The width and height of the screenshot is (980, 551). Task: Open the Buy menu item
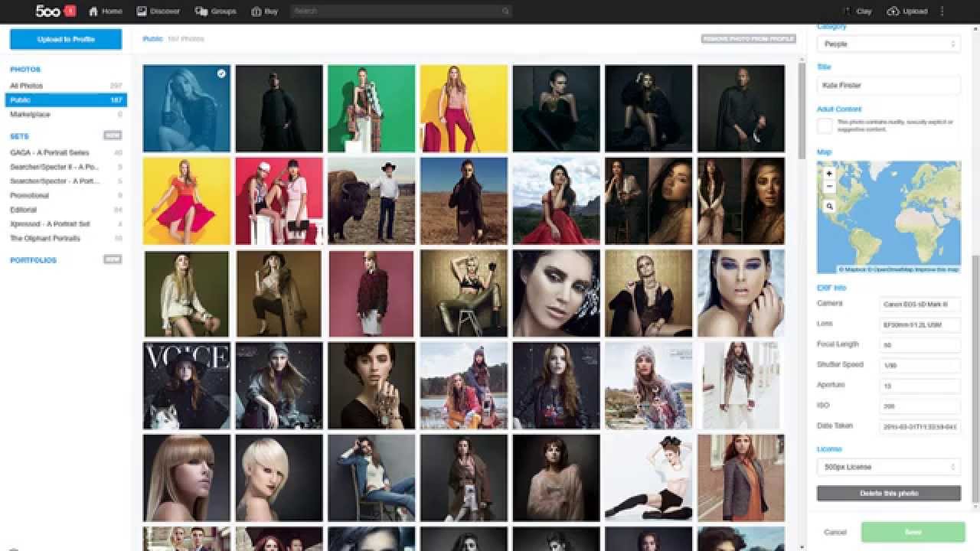pos(265,11)
